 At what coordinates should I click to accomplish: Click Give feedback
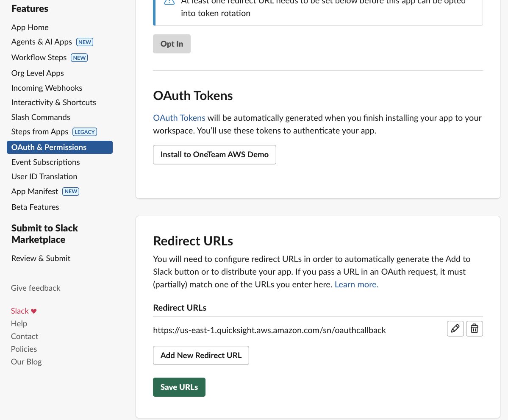coord(35,288)
